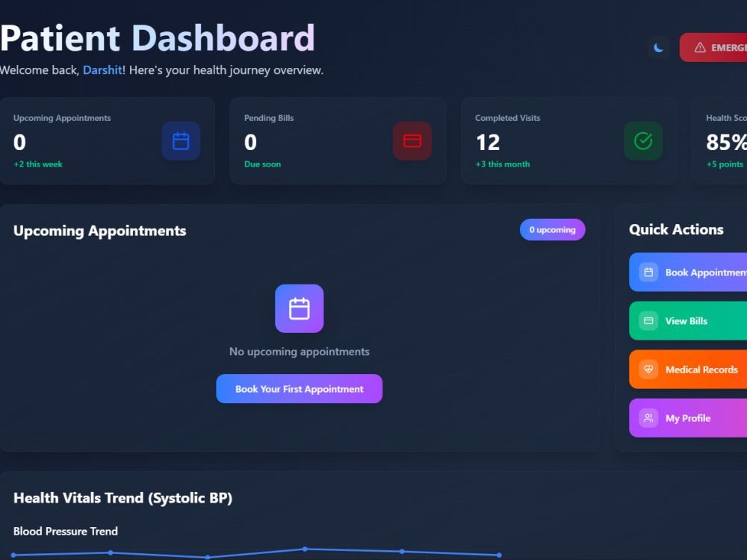The width and height of the screenshot is (747, 560).
Task: Click the Blood Pressure Trend label
Action: click(x=66, y=532)
